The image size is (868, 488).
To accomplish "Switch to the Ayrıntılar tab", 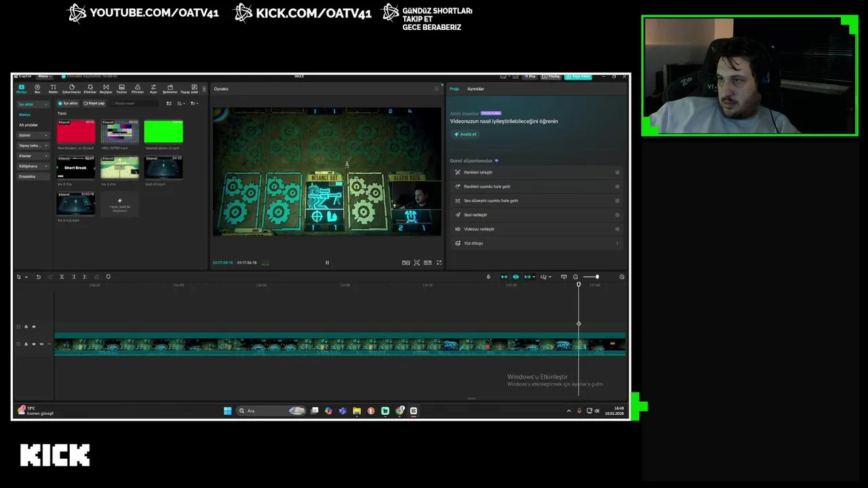I will (475, 89).
